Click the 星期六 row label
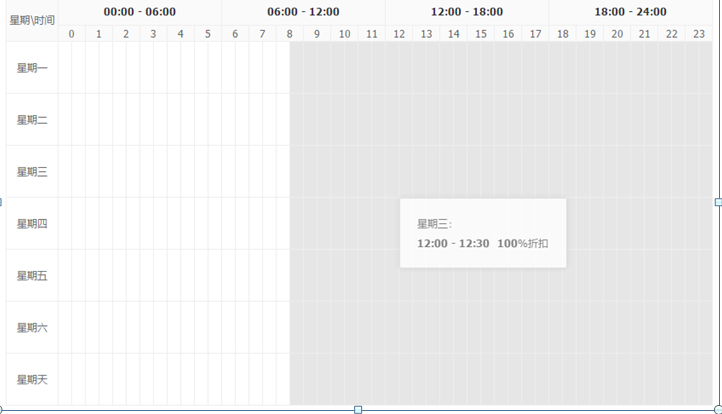This screenshot has width=722, height=414. (32, 328)
